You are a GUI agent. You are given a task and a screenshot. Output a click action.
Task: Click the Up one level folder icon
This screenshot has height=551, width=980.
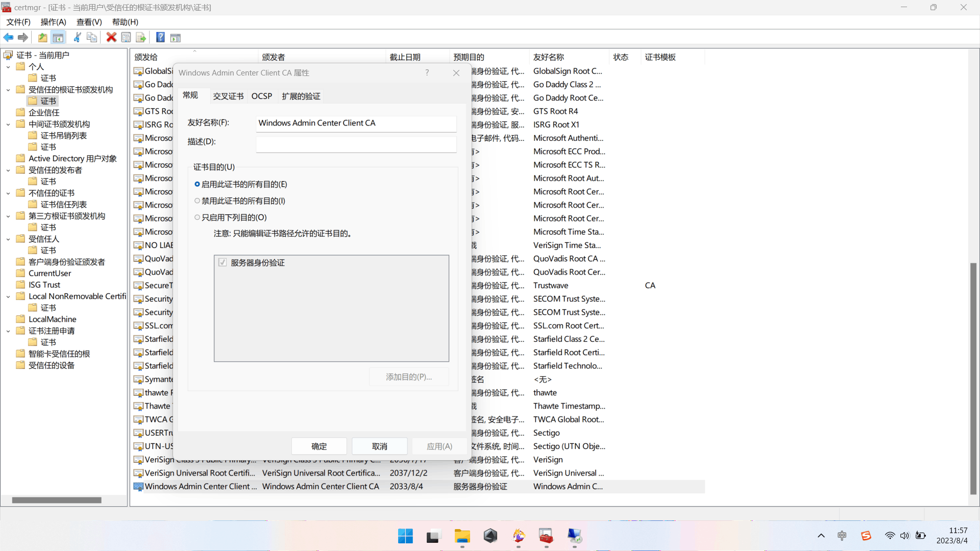(x=43, y=37)
